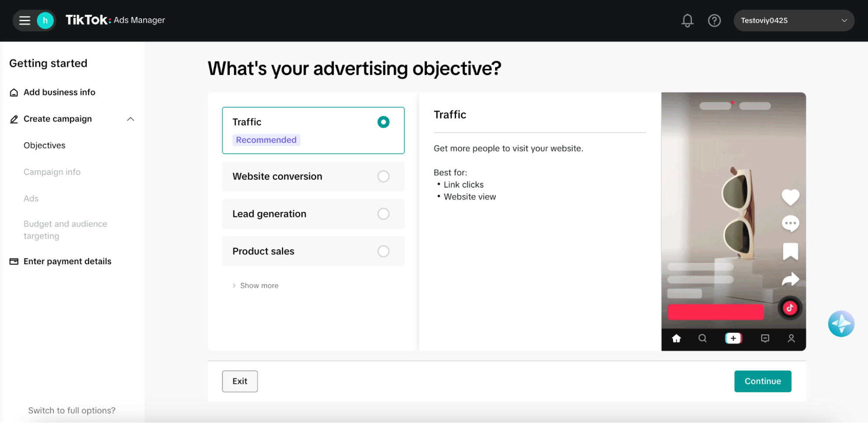Screen dimensions: 868x423
Task: Click the TikTok Ads Manager logo
Action: click(x=115, y=20)
